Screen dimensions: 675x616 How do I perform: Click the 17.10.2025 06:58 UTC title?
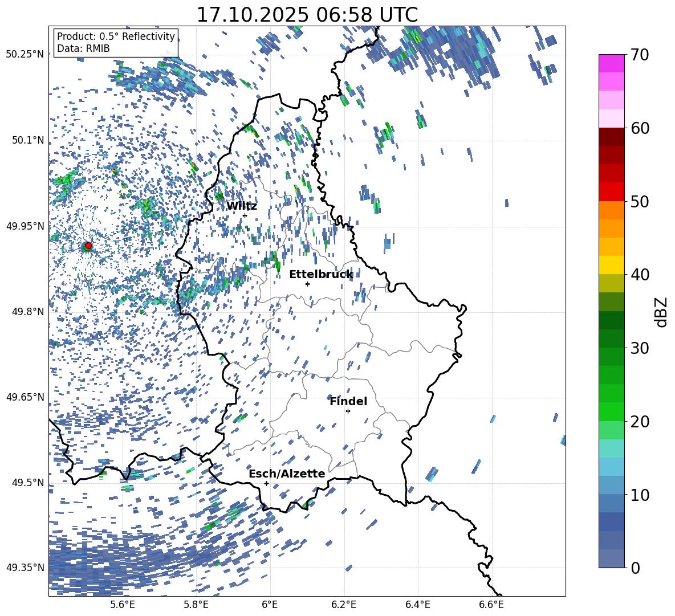pos(307,15)
